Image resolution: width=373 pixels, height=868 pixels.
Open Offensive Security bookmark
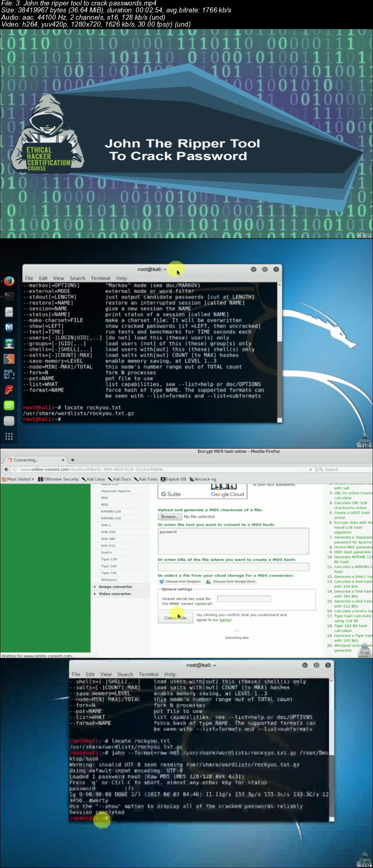[x=58, y=479]
